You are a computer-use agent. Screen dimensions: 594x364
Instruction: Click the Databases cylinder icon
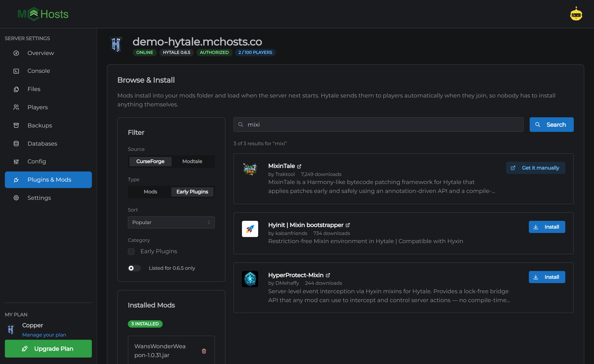coord(16,144)
